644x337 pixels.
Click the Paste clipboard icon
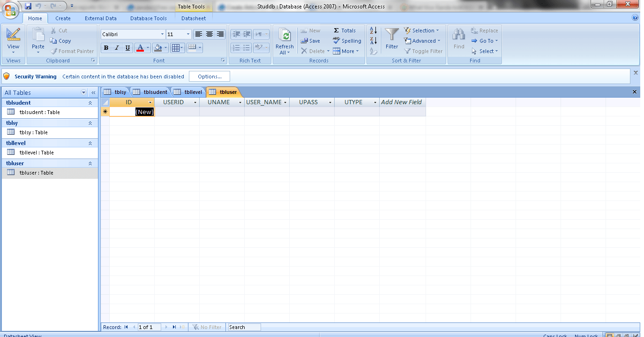38,35
